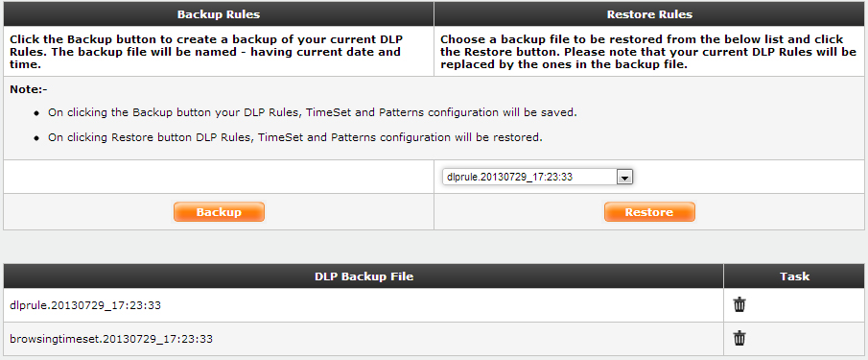Click bullet point before second note line
The width and height of the screenshot is (868, 360).
(x=36, y=138)
